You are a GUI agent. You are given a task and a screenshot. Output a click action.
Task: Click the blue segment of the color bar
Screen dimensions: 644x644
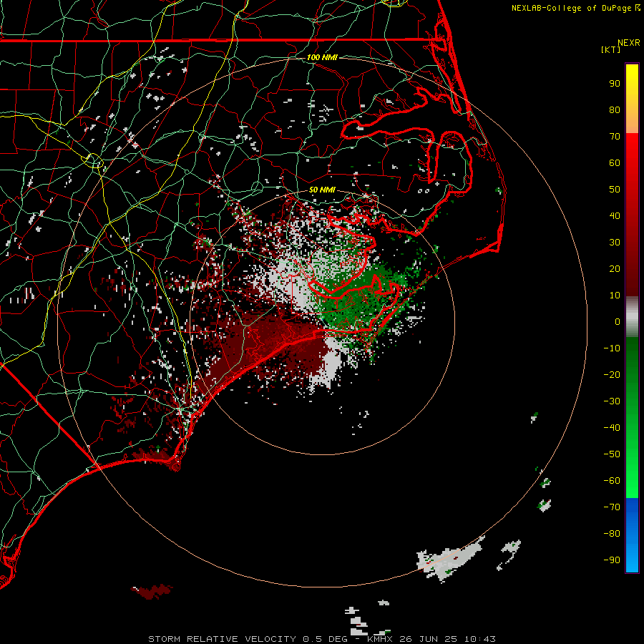632,535
